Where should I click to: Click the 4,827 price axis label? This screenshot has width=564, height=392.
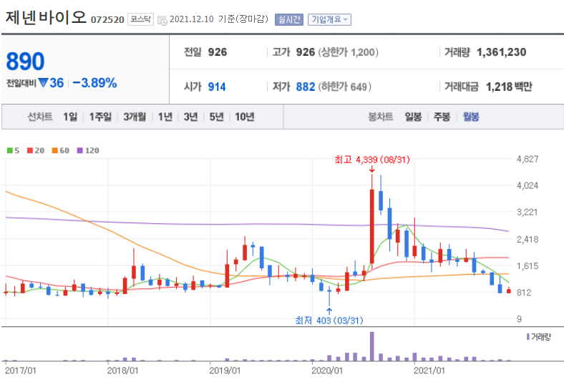click(x=527, y=159)
